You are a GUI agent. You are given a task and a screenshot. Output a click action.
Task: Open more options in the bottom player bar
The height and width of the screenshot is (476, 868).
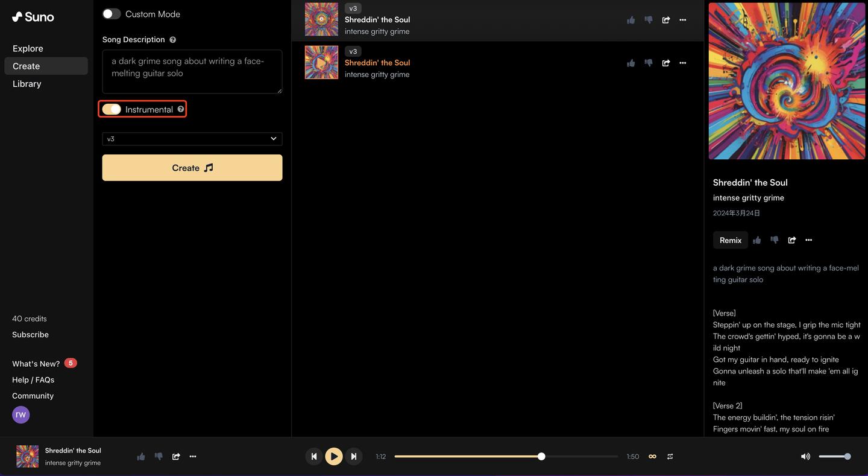193,457
